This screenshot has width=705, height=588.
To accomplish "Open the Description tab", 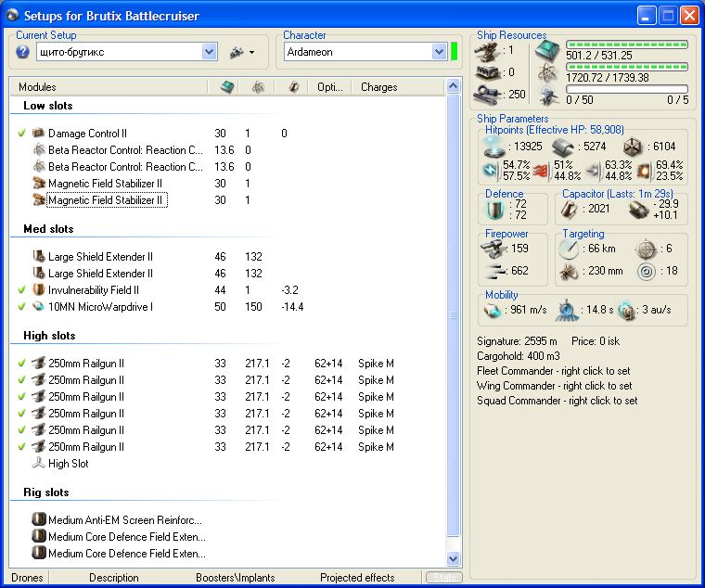I will pyautogui.click(x=114, y=578).
